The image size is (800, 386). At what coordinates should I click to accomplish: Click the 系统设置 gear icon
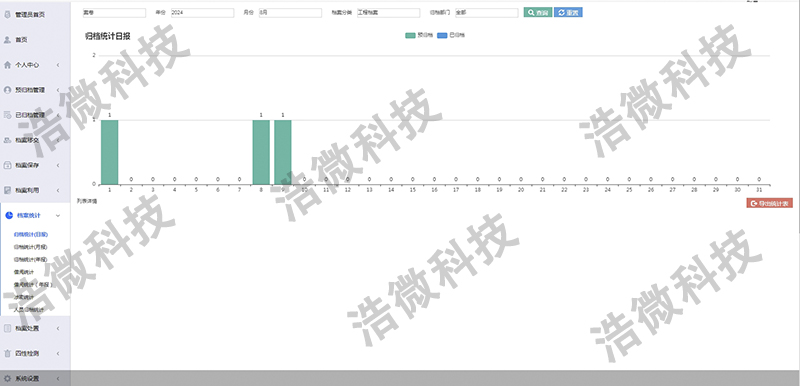(7, 378)
